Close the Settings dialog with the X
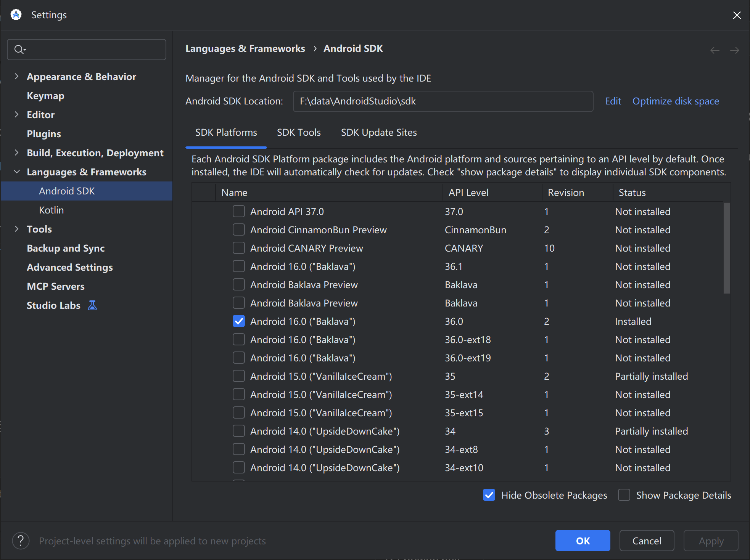 click(x=737, y=15)
